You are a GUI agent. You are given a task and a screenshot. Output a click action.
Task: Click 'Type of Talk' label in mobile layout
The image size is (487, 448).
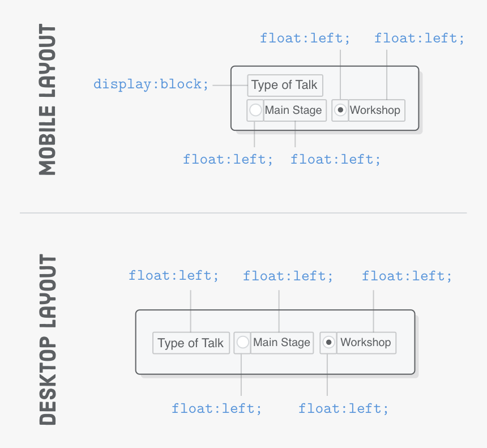285,86
